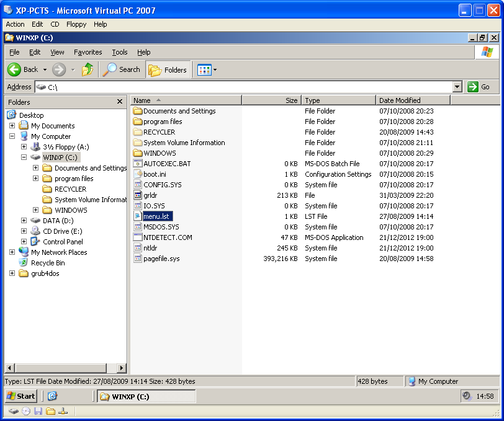Viewport: 504px width, 421px height.
Task: Select the NTDETECT.COM file icon
Action: [x=138, y=237]
